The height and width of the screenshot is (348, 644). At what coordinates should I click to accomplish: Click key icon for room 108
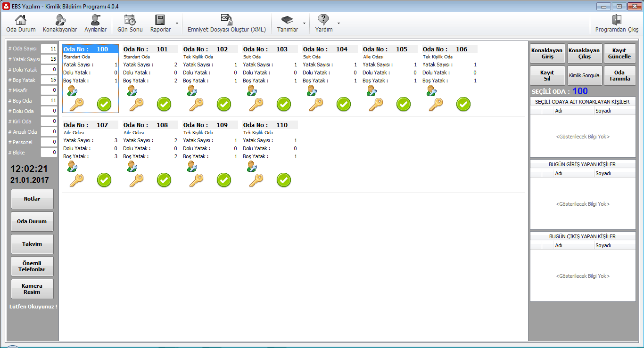point(136,180)
